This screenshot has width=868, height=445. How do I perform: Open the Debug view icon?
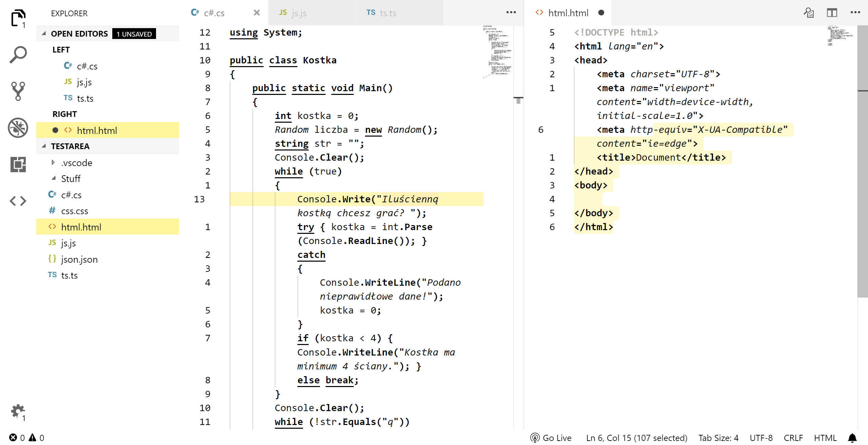tap(18, 128)
